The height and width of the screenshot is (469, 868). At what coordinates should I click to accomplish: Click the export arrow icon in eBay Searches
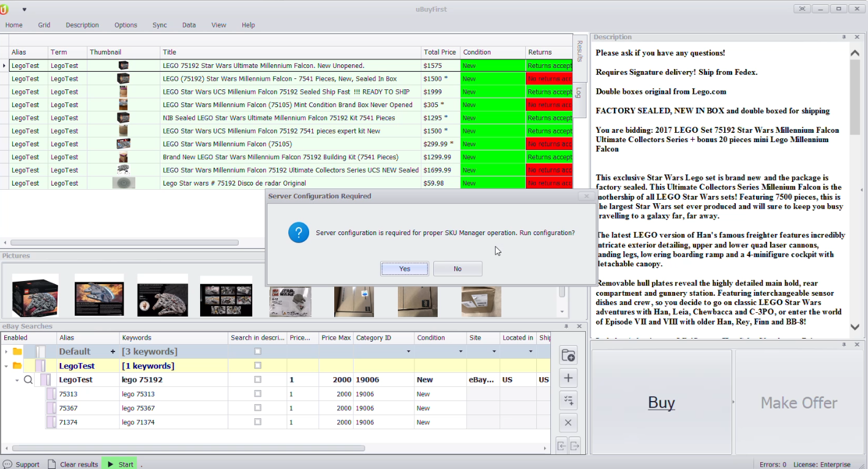(x=575, y=446)
